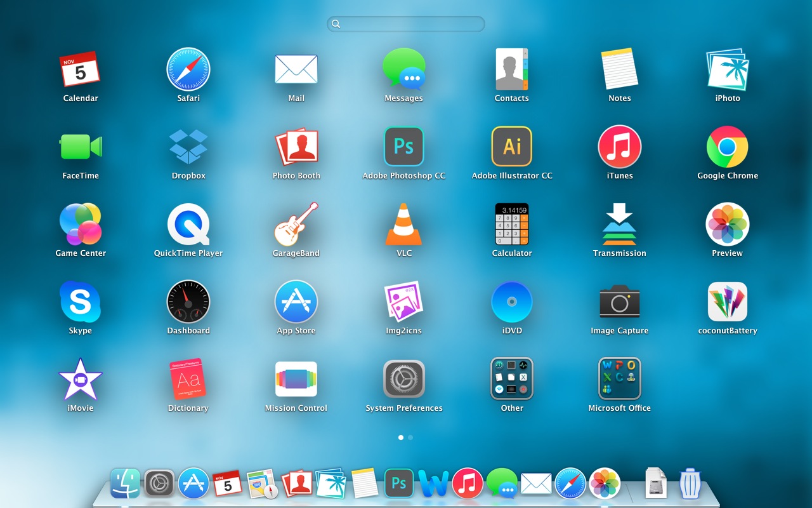Launch Photo Booth from the Launchpad grid
Image resolution: width=812 pixels, height=508 pixels.
(296, 147)
